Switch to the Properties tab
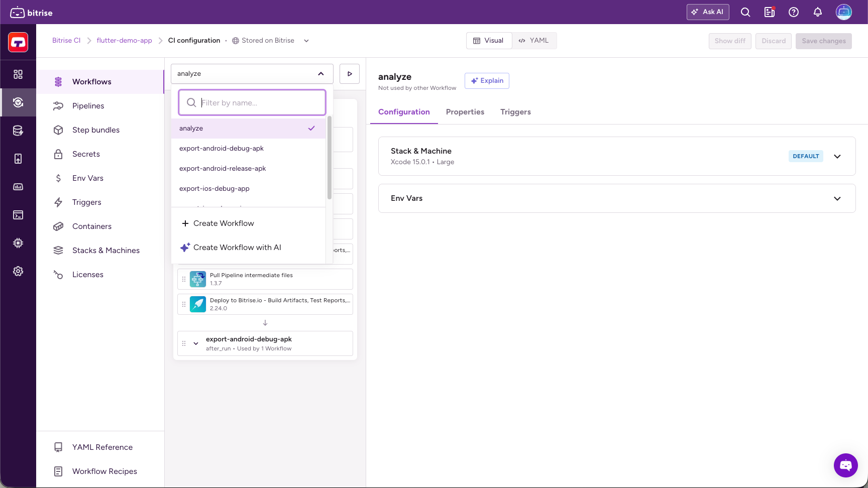 (465, 112)
